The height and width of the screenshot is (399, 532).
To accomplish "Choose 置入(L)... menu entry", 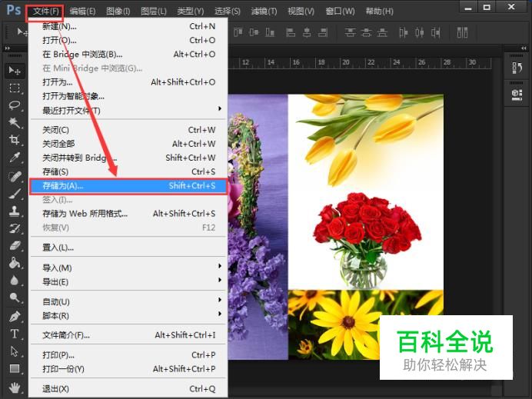I will [128, 248].
